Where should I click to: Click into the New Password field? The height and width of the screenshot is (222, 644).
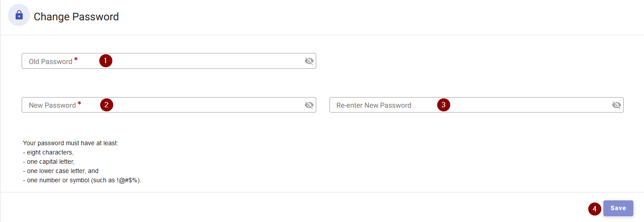(x=169, y=105)
